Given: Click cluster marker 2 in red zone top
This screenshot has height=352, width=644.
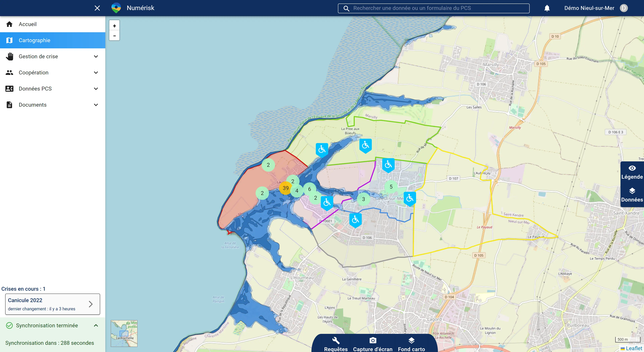Looking at the screenshot, I should (x=268, y=165).
